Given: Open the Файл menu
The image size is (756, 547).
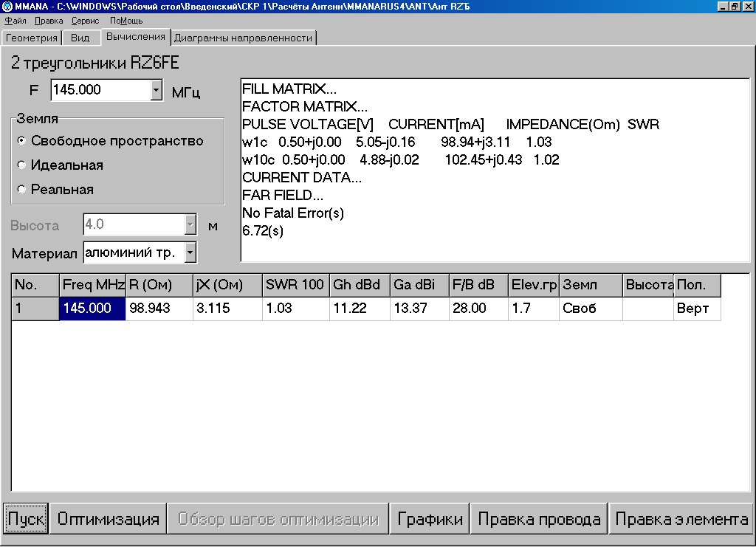Looking at the screenshot, I should [15, 21].
